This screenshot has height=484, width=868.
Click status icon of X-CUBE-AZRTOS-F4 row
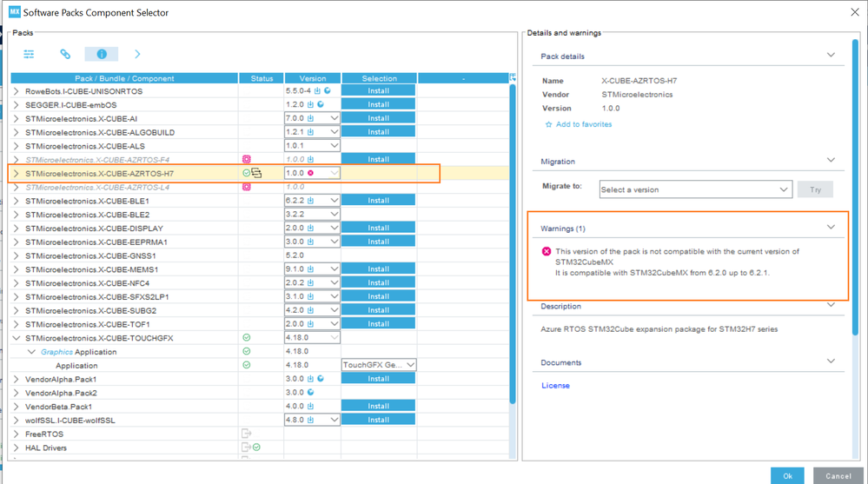(247, 160)
